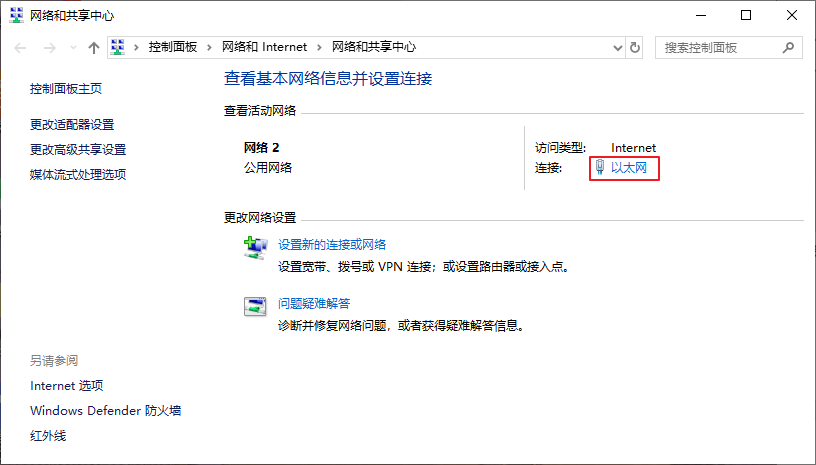Click the icon beside 问题疑难解答
816x465 pixels.
255,306
